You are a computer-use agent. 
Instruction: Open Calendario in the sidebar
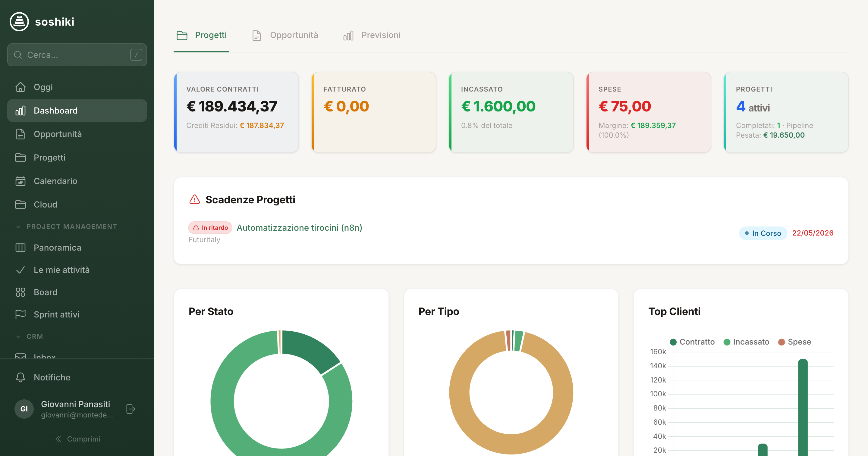(x=77, y=181)
